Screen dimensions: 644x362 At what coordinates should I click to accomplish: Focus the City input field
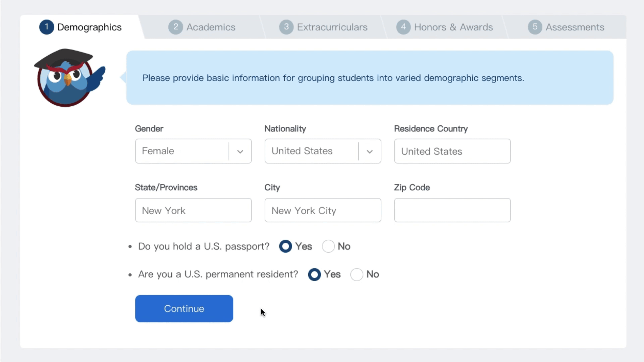(323, 210)
